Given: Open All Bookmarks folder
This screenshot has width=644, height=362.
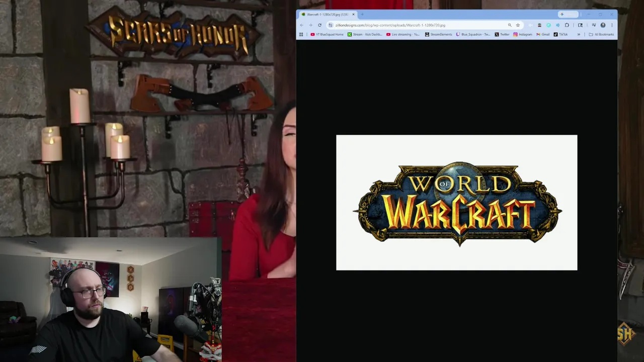Looking at the screenshot, I should tap(601, 34).
